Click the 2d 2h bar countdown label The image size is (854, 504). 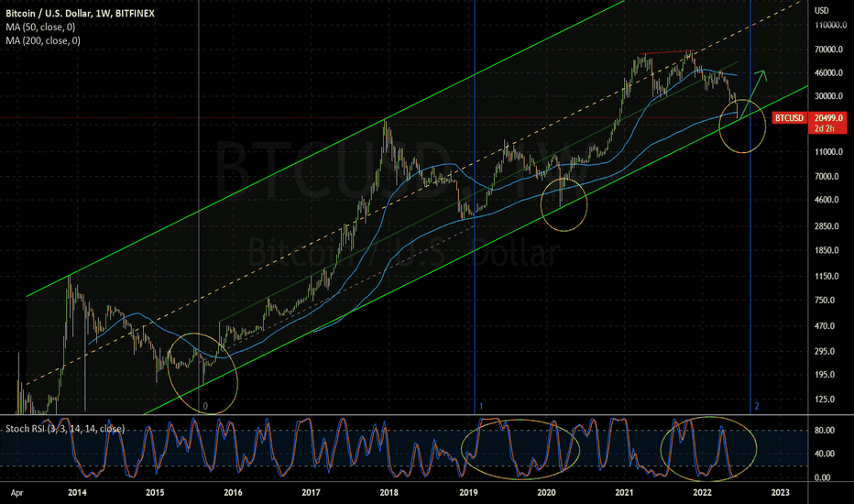[x=824, y=128]
